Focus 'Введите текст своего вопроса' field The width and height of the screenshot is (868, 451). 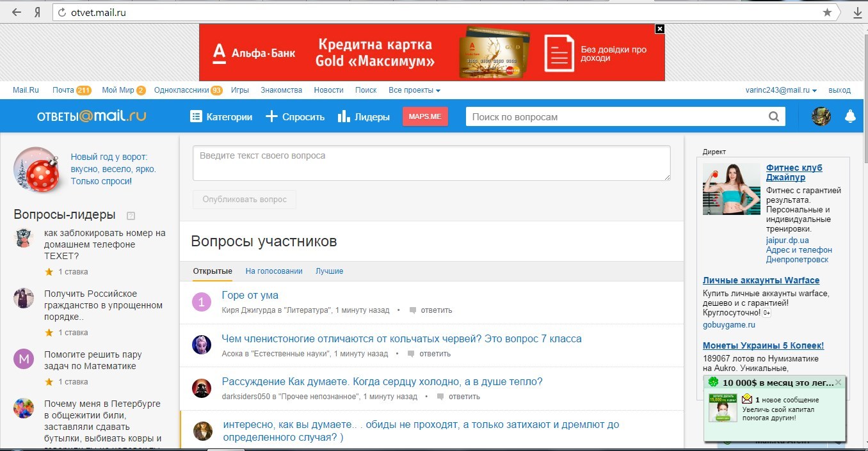click(431, 163)
